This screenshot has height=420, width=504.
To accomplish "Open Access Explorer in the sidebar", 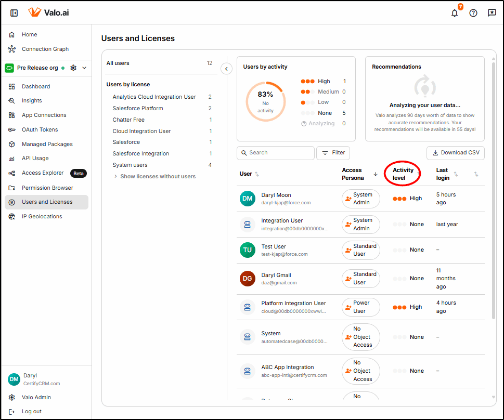I will [43, 173].
